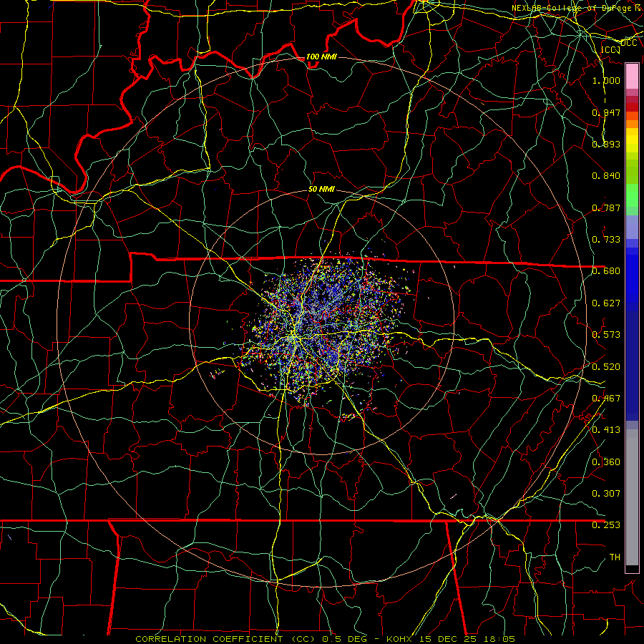Click the 0.733 legend value
The width and height of the screenshot is (644, 644).
pos(606,240)
